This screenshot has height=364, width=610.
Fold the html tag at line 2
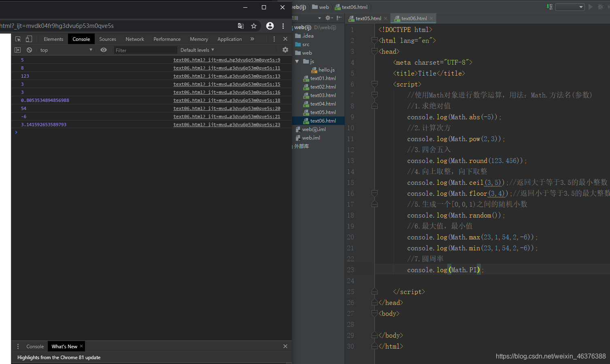(374, 40)
